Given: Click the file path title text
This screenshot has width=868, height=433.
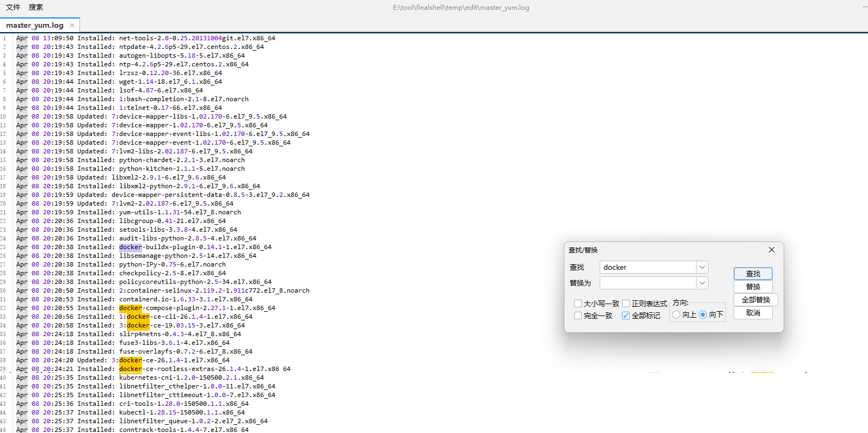Looking at the screenshot, I should tap(461, 8).
